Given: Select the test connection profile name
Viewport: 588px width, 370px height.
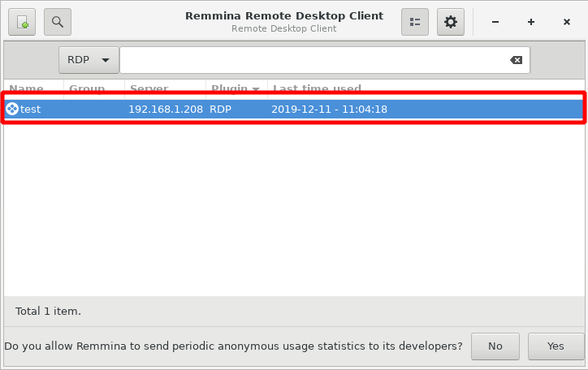Looking at the screenshot, I should [31, 109].
